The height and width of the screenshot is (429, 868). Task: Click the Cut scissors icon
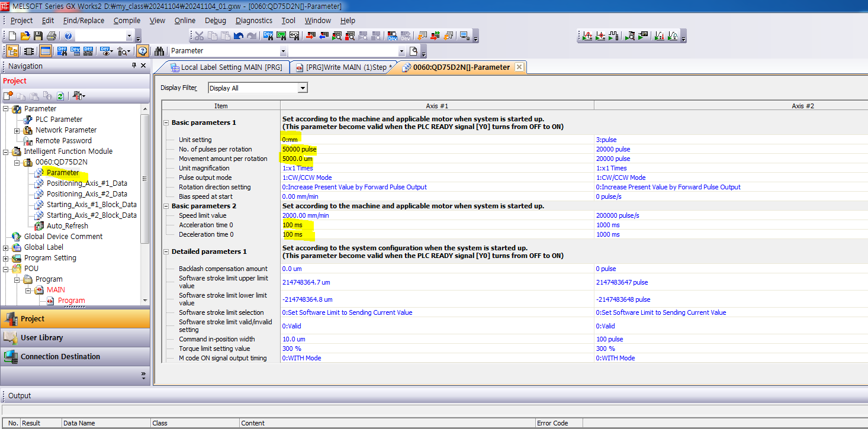pos(200,36)
